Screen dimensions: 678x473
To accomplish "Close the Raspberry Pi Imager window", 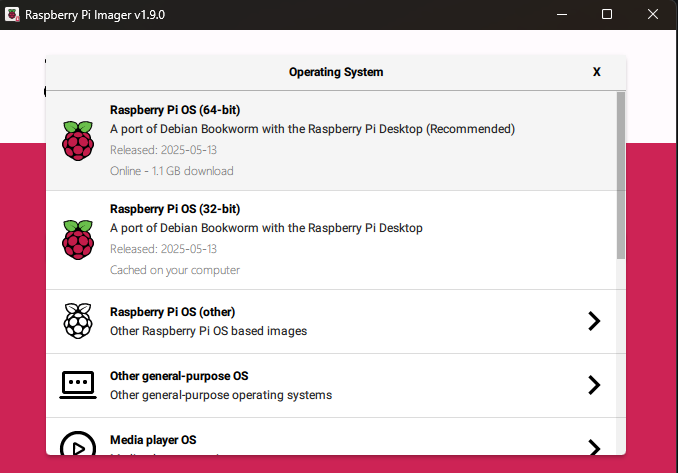I will click(x=652, y=14).
